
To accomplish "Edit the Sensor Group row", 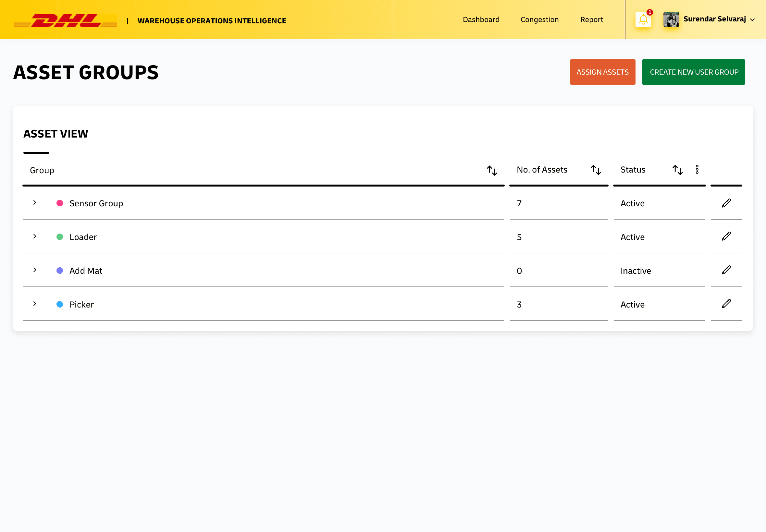I will tap(726, 203).
